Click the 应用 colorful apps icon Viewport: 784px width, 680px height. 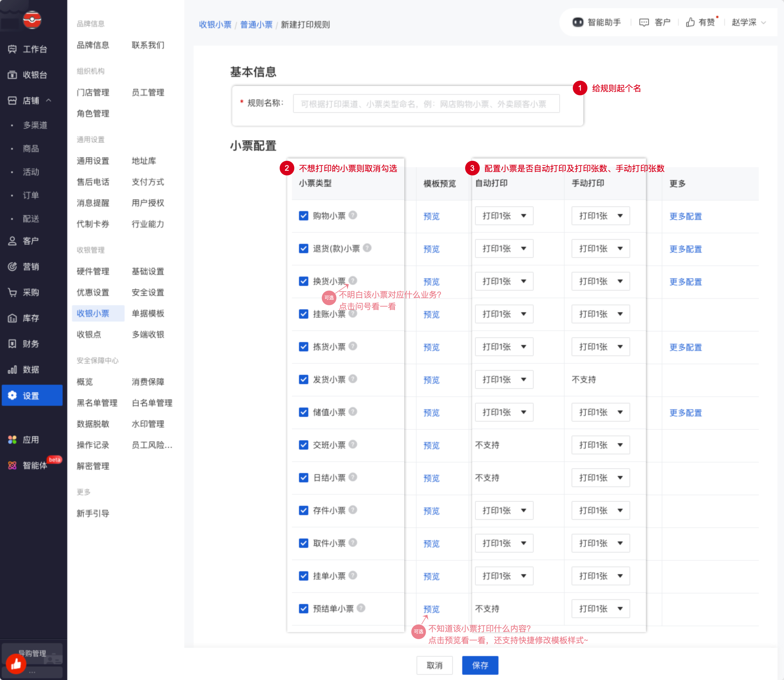(12, 440)
